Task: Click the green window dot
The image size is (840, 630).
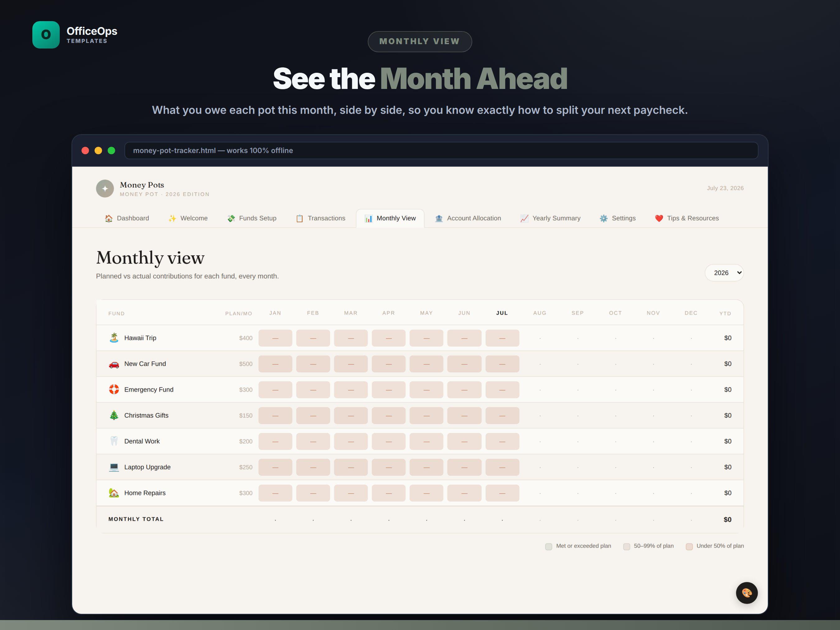Action: click(111, 150)
